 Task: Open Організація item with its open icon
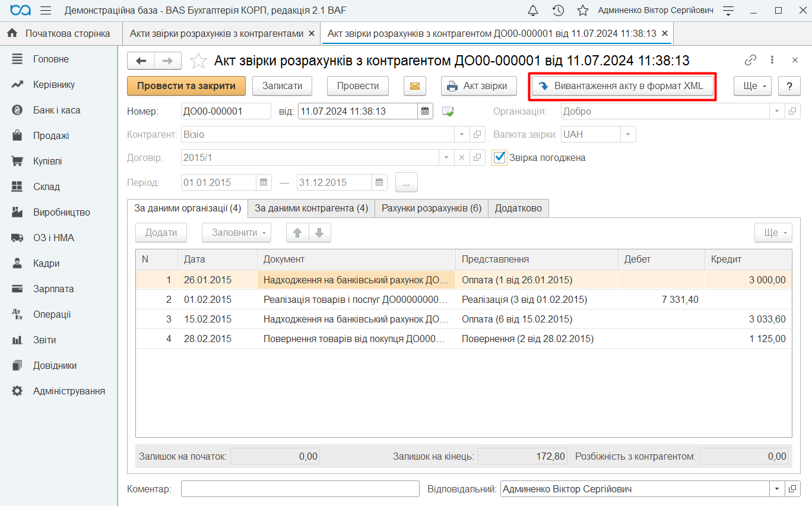(792, 111)
